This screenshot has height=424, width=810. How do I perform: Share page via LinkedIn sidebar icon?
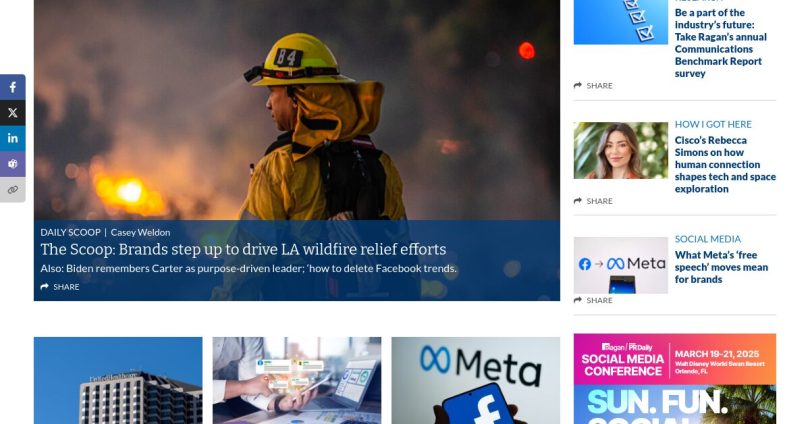12,138
